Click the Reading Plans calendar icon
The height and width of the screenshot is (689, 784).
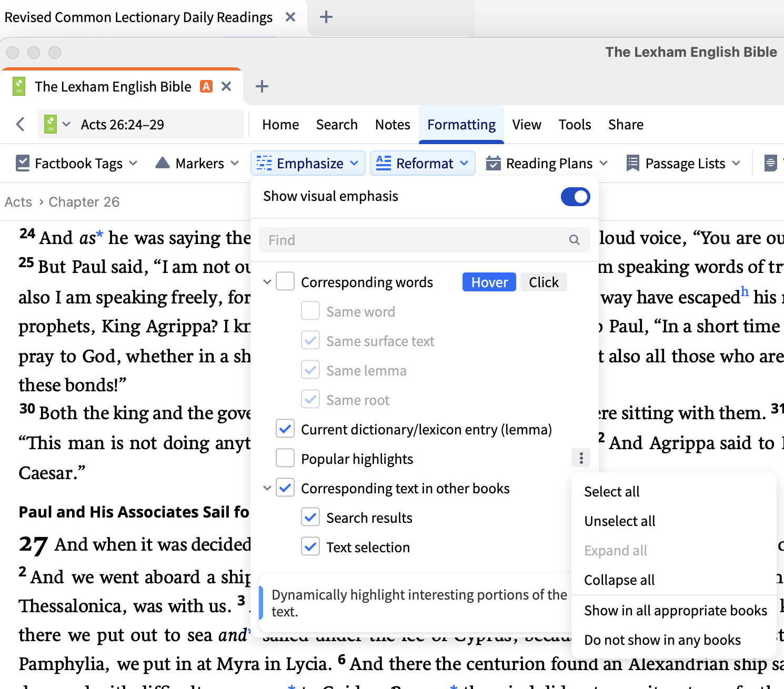point(493,164)
